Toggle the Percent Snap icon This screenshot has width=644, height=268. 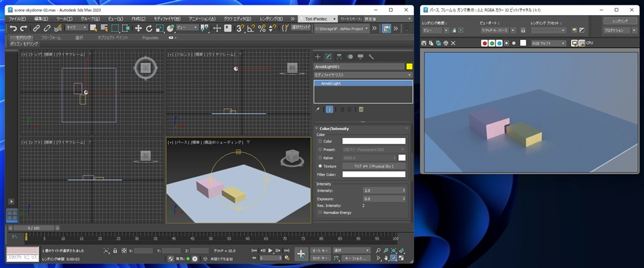(x=262, y=28)
